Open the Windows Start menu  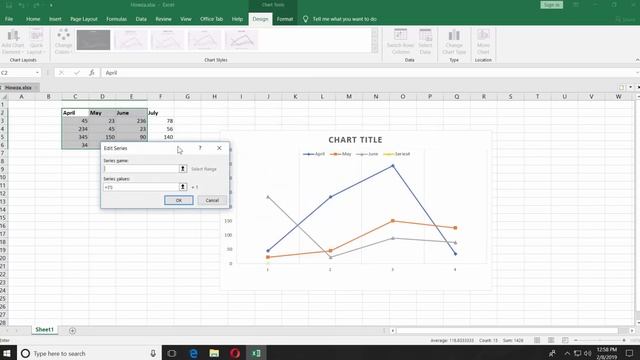[x=7, y=353]
